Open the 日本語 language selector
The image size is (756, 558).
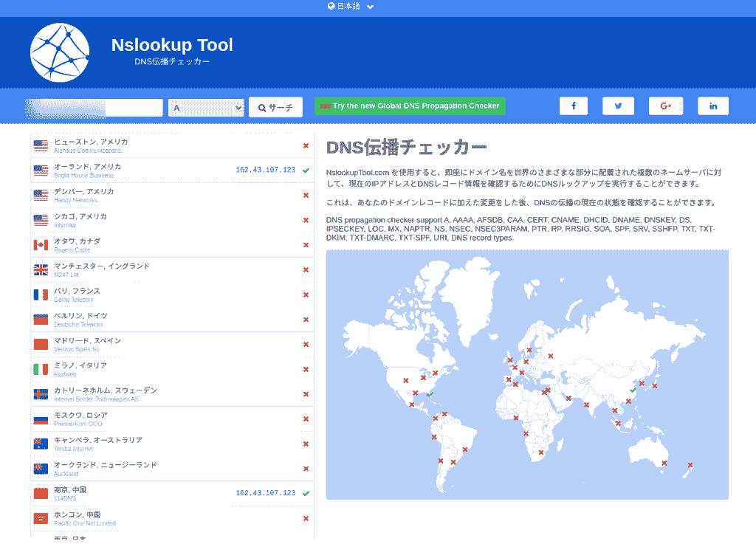[x=351, y=6]
